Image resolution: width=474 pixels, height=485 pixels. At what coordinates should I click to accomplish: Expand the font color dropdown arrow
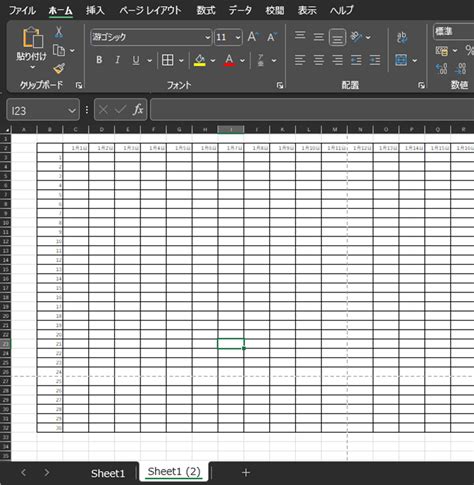click(x=242, y=61)
